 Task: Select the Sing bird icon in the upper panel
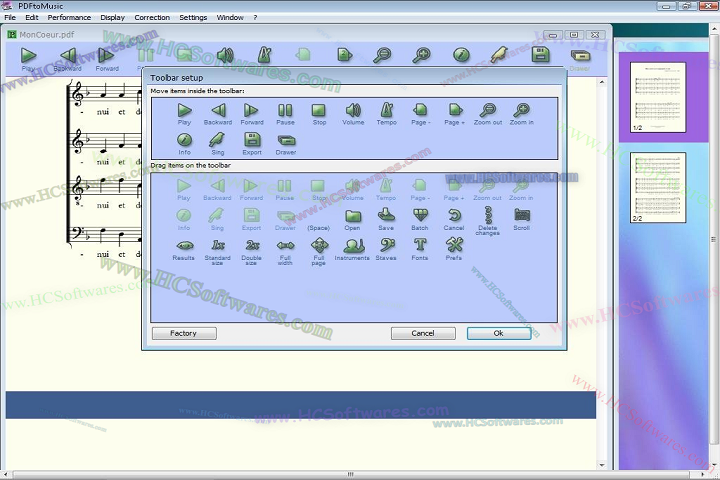point(218,140)
